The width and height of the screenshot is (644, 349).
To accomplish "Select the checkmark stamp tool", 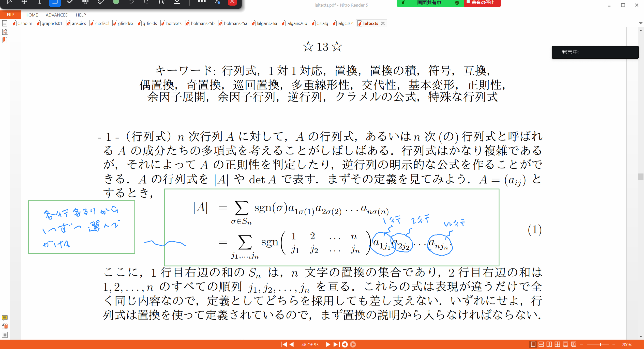I will pyautogui.click(x=70, y=2).
